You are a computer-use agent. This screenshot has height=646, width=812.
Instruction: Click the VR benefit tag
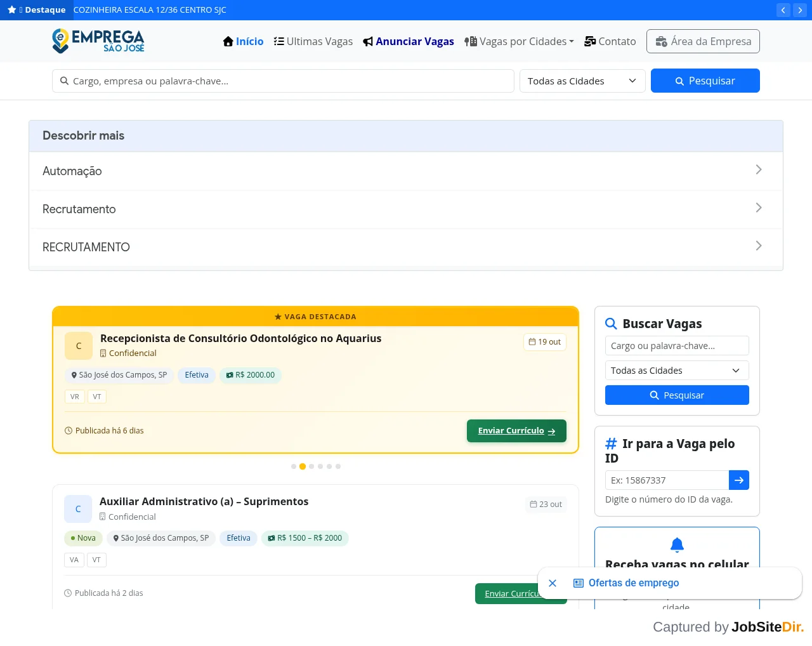[75, 397]
